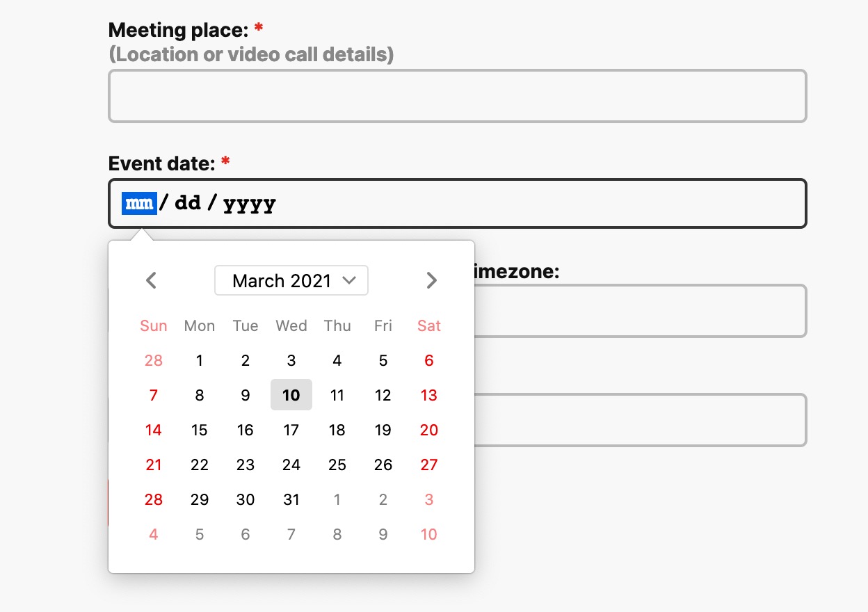The height and width of the screenshot is (612, 868).
Task: Select the dd segment of Event date
Action: tap(188, 203)
